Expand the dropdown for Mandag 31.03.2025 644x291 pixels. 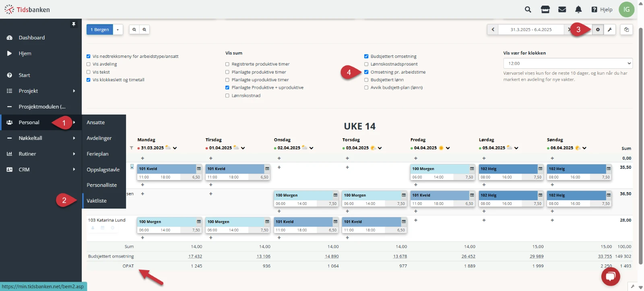tap(175, 148)
